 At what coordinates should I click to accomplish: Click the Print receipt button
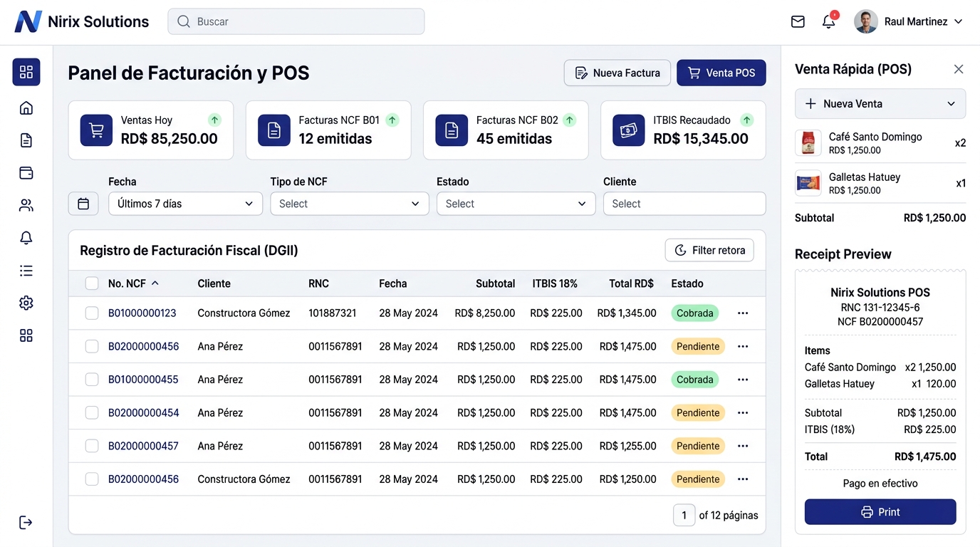[880, 512]
